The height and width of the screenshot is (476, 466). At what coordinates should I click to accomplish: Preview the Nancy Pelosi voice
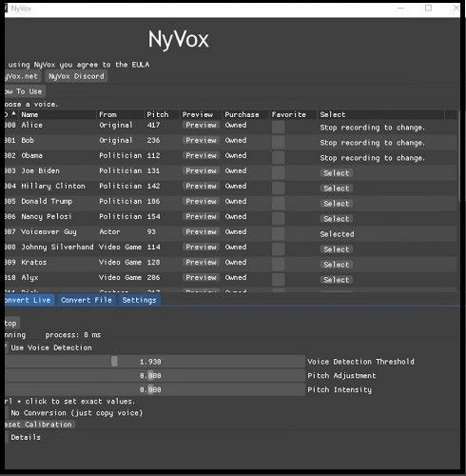coord(201,217)
